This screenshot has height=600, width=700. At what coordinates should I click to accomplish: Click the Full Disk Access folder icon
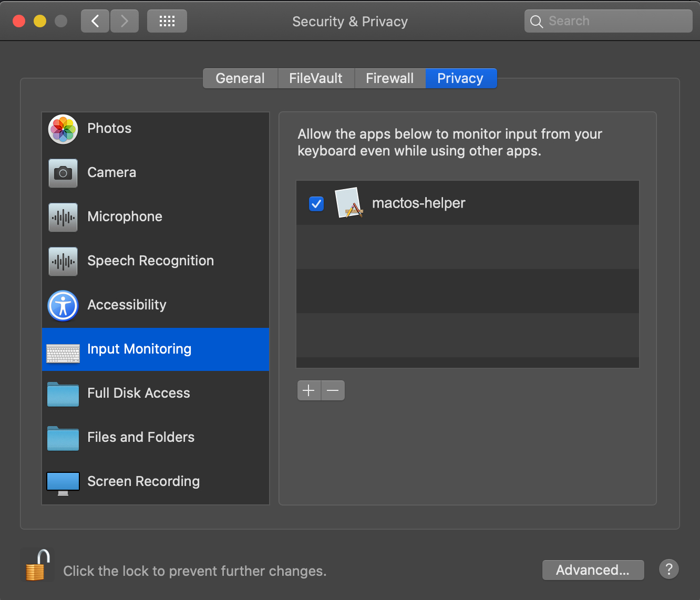coord(63,394)
